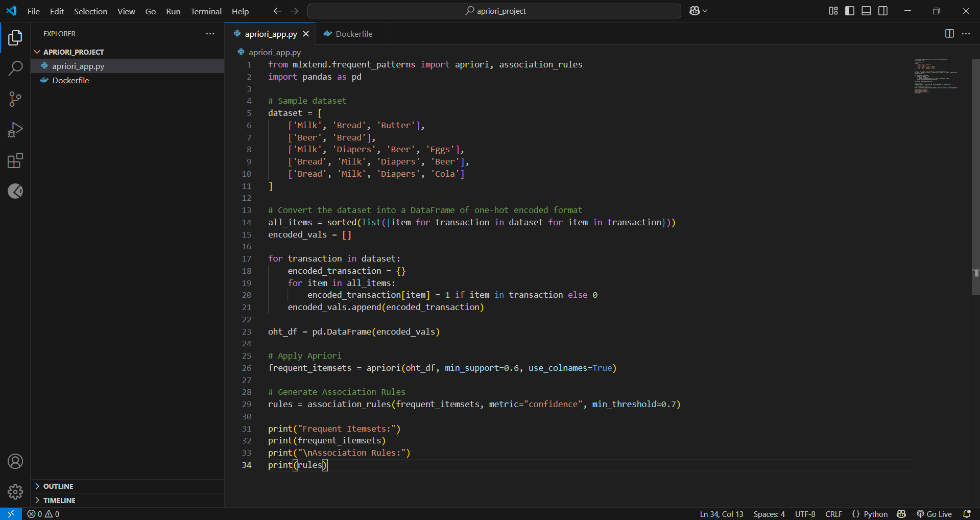Click the apriori_project command center search box
This screenshot has width=980, height=520.
pos(494,11)
